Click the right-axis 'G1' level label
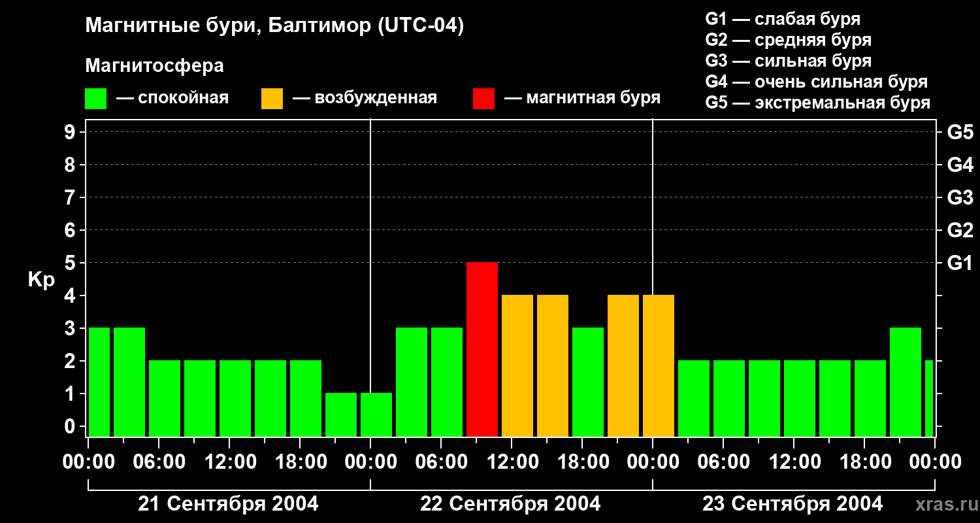The width and height of the screenshot is (980, 523). coord(960,263)
